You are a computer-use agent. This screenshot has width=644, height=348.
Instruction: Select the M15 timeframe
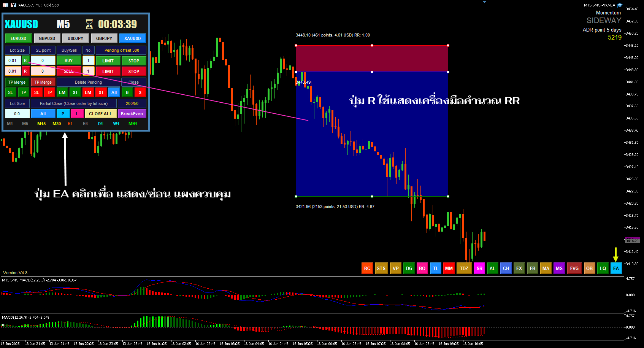[41, 124]
